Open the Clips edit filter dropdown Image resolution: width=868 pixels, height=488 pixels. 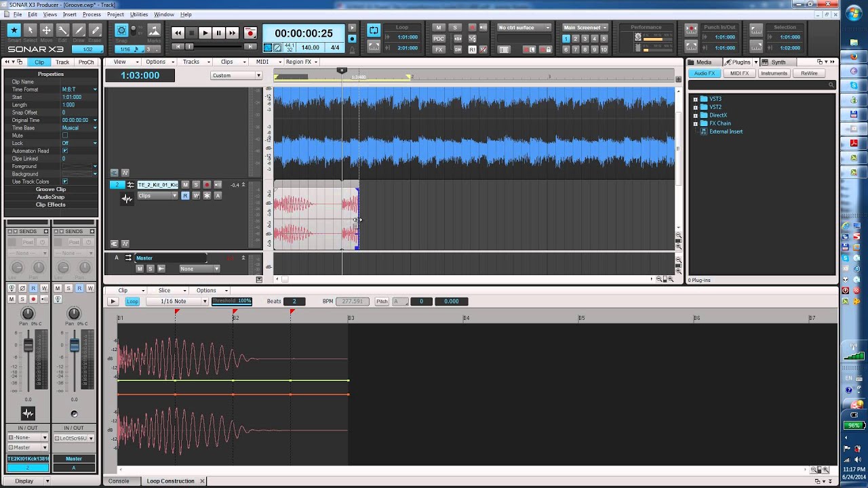(x=157, y=196)
